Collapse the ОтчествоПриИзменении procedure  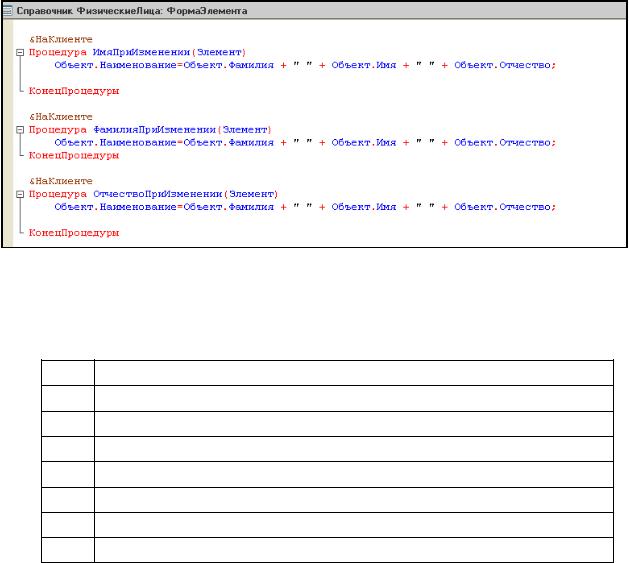(x=20, y=195)
